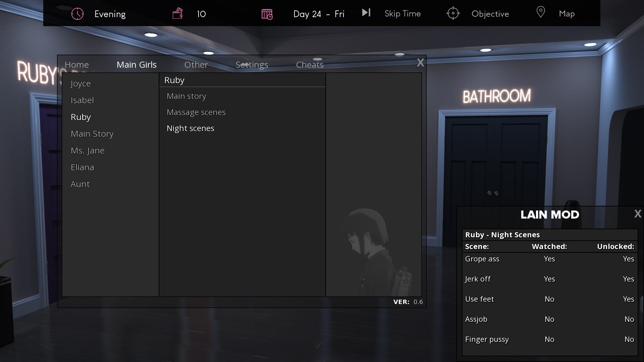Open the Cheats tab
The height and width of the screenshot is (362, 644).
pyautogui.click(x=309, y=65)
